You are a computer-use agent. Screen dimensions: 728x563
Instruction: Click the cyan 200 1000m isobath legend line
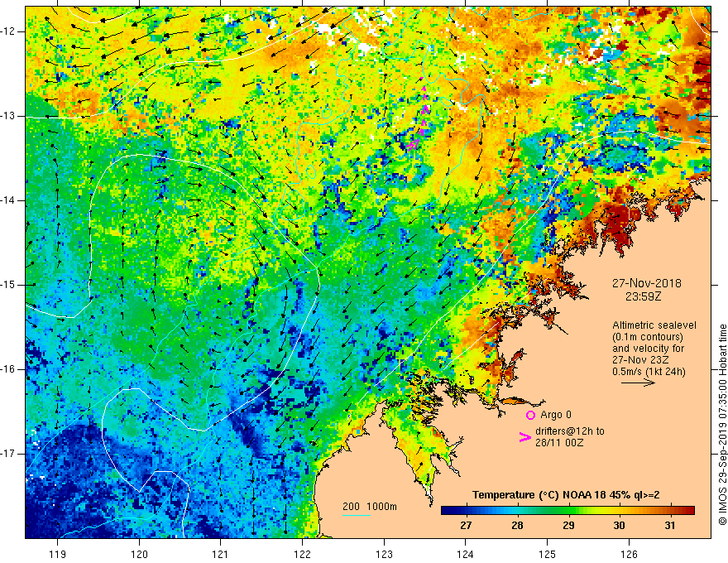357,515
